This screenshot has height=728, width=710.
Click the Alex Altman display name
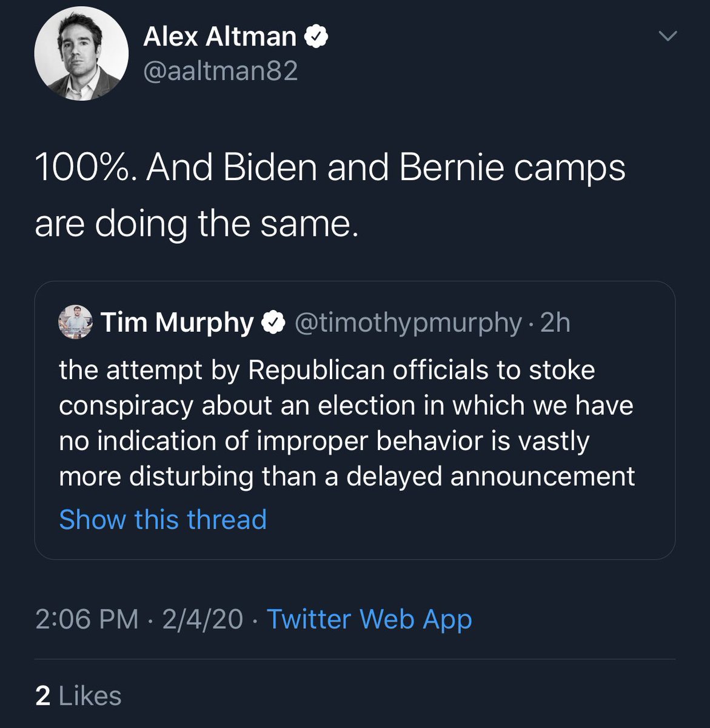point(219,38)
